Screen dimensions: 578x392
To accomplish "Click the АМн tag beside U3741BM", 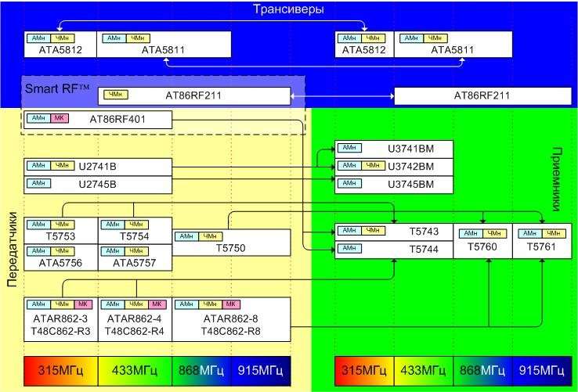I will [x=349, y=148].
